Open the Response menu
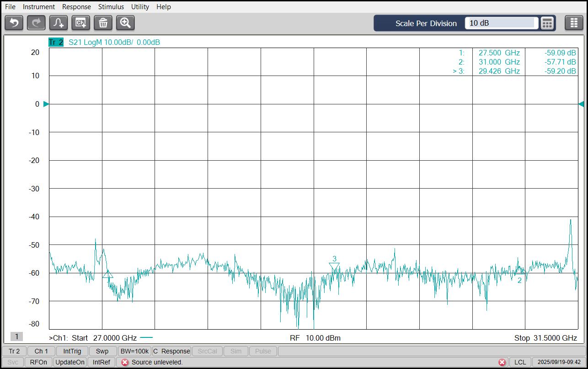 click(76, 7)
